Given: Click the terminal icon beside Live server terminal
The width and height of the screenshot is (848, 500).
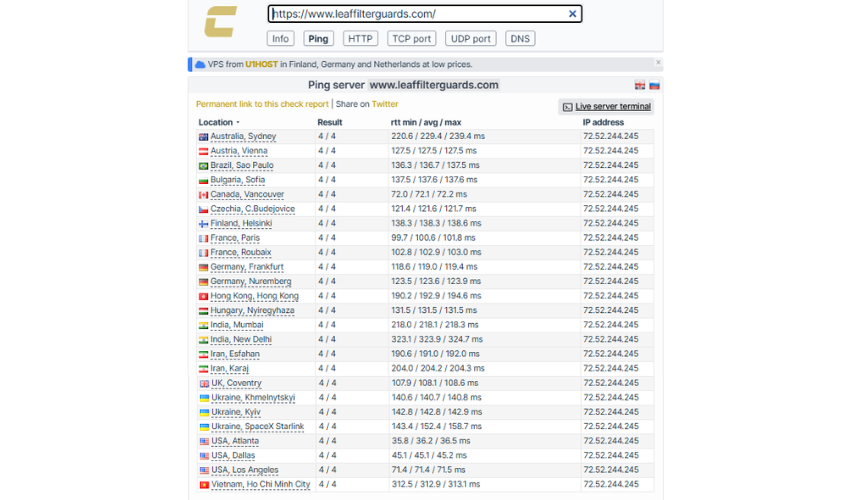Looking at the screenshot, I should tap(567, 107).
